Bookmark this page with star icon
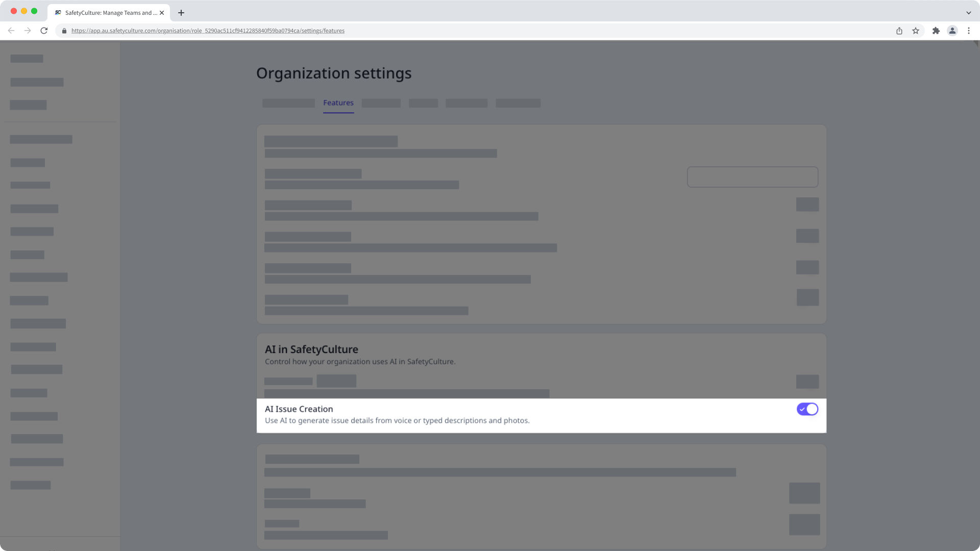The height and width of the screenshot is (551, 980). coord(916,31)
